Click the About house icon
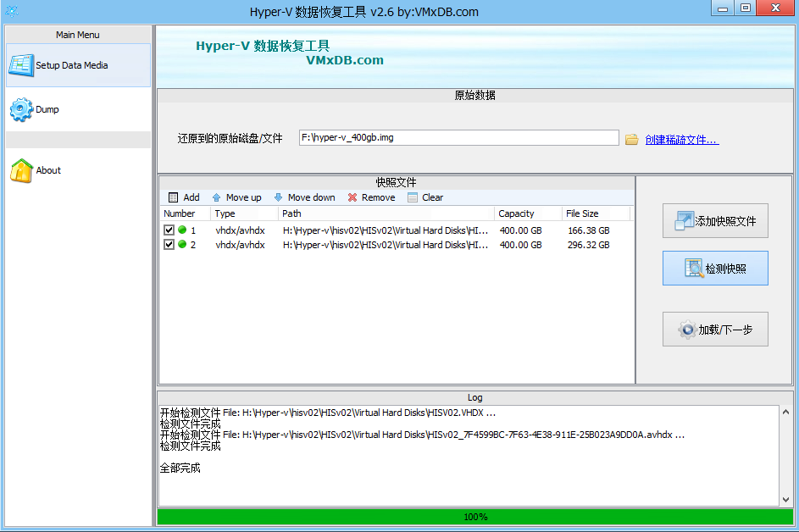The height and width of the screenshot is (532, 799). 21,170
